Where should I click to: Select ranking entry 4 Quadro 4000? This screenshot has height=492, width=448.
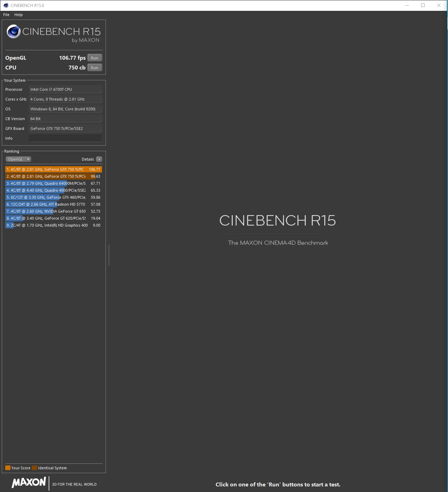tap(53, 190)
